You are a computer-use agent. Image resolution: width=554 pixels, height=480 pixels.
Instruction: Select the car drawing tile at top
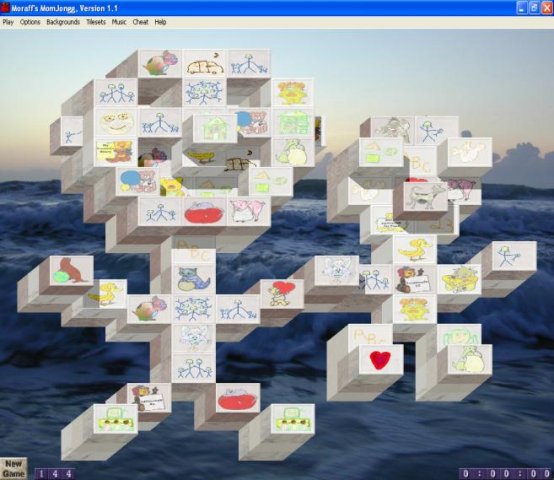click(205, 64)
